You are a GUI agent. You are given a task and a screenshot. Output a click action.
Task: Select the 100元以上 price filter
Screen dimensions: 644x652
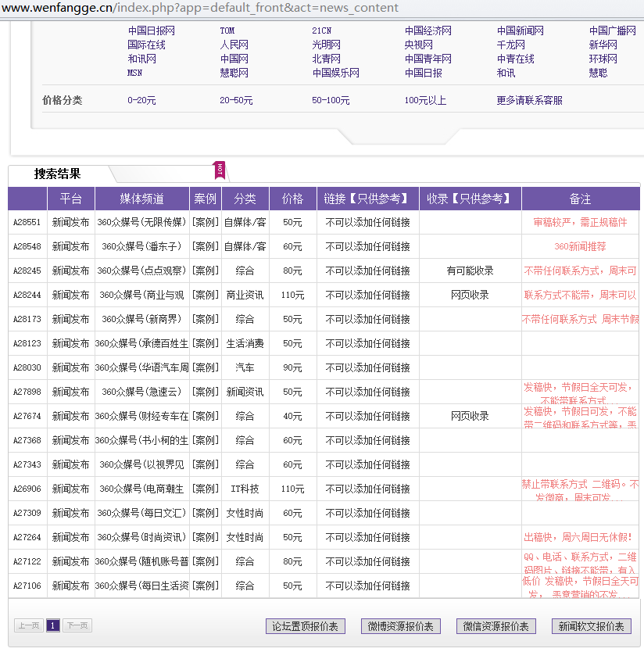coord(425,101)
